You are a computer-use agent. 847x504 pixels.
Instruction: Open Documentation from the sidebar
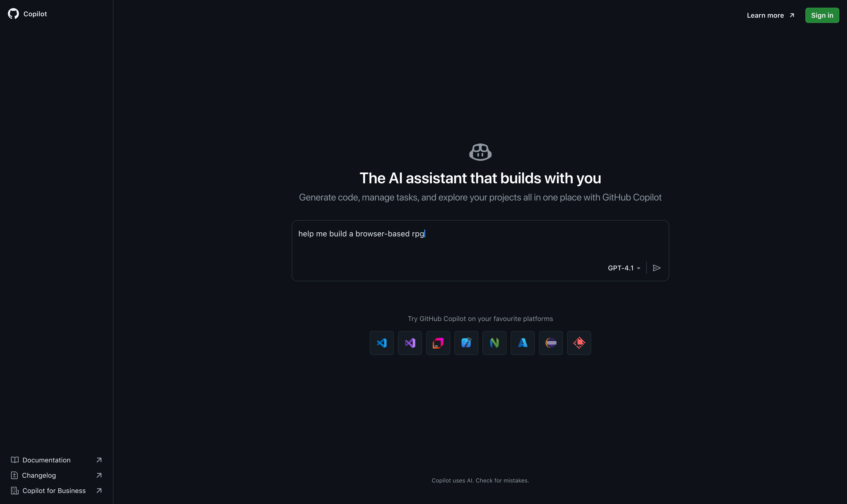point(47,460)
